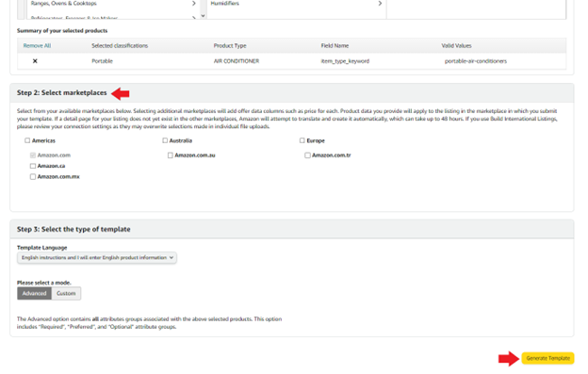Screen dimensions: 588x374
Task: Click the 'AIR CONDITIONER' product type cell
Action: (x=237, y=61)
